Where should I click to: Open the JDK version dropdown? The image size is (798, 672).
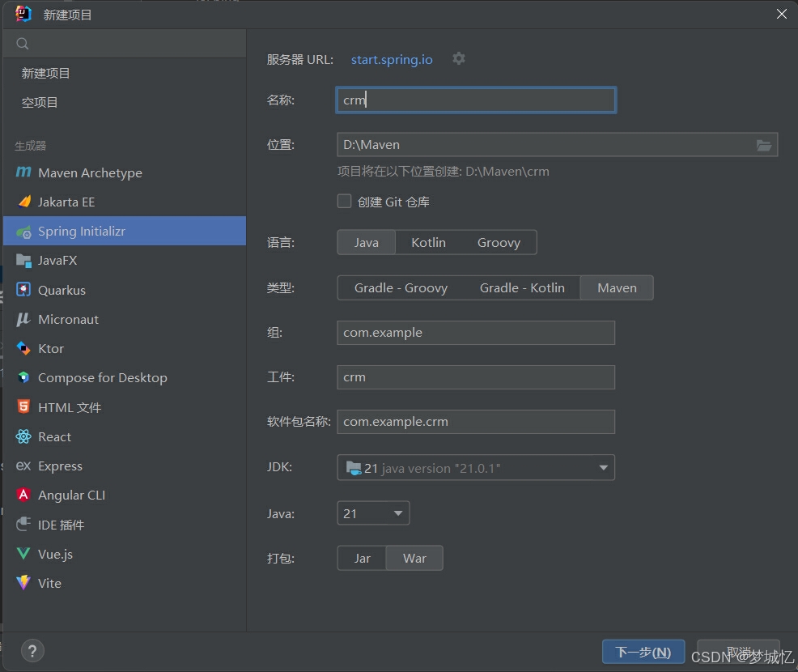click(x=476, y=467)
